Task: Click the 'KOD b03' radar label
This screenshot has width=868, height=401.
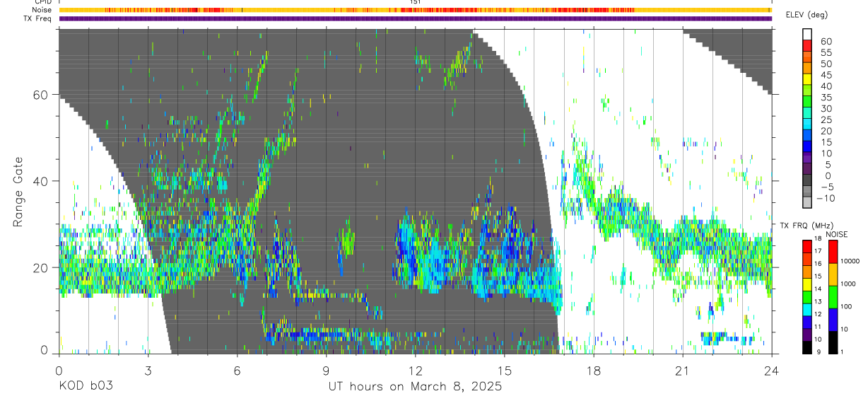Action: (x=85, y=387)
